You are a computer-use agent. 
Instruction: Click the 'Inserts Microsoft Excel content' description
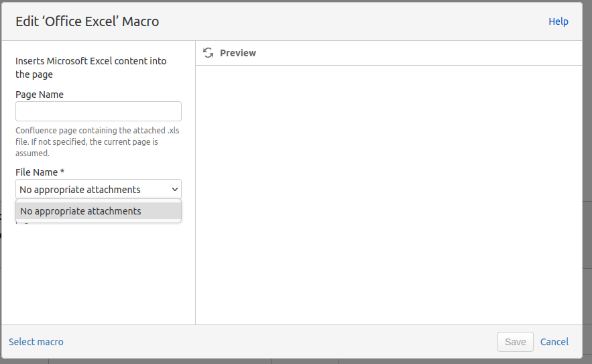(91, 68)
